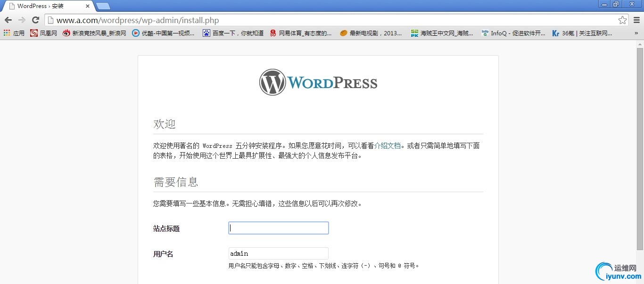
Task: Open the 应用 apps shortcut
Action: [x=14, y=33]
